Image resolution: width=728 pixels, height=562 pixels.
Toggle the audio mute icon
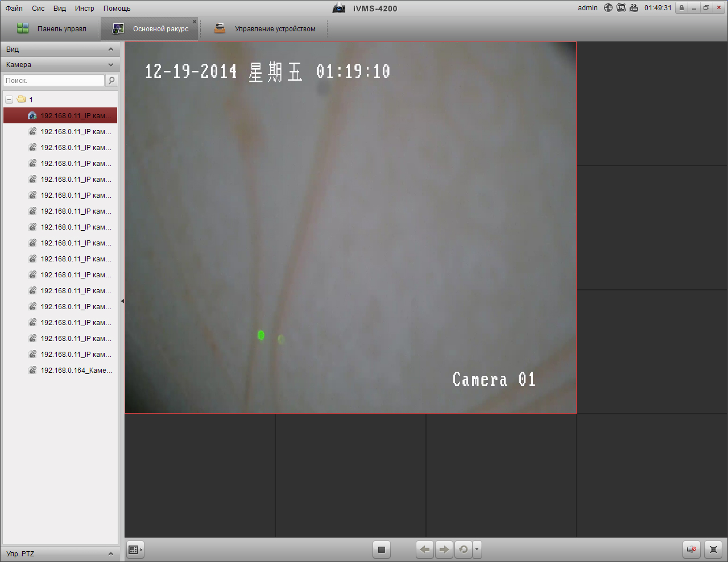[x=692, y=549]
